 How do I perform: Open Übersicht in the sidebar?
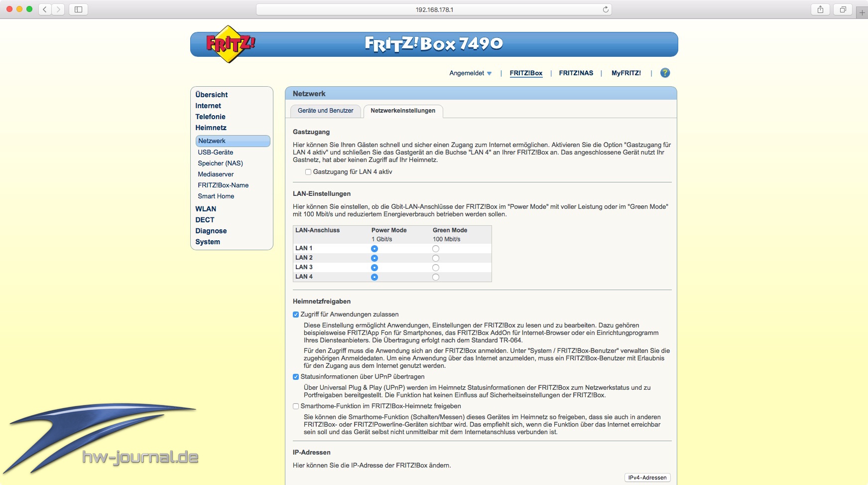click(x=212, y=95)
